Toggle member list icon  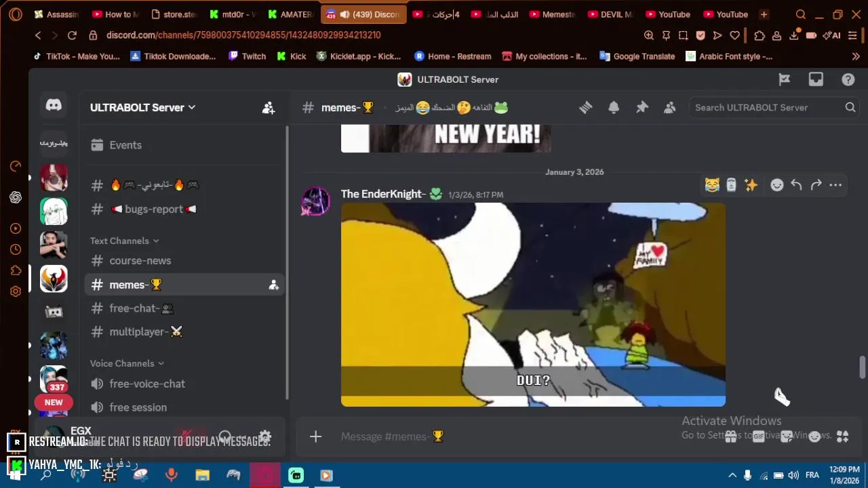coord(669,107)
